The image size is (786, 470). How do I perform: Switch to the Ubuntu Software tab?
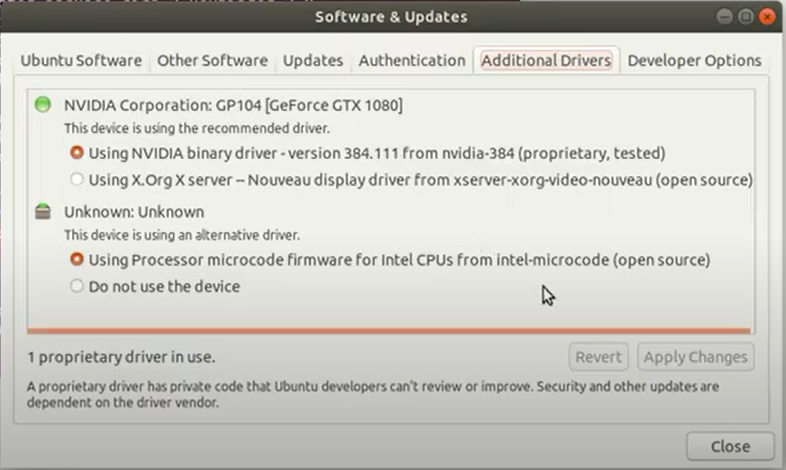tap(81, 61)
